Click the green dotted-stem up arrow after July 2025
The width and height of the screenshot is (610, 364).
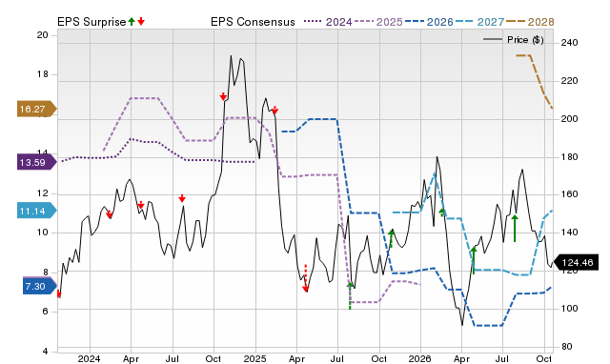tap(350, 296)
